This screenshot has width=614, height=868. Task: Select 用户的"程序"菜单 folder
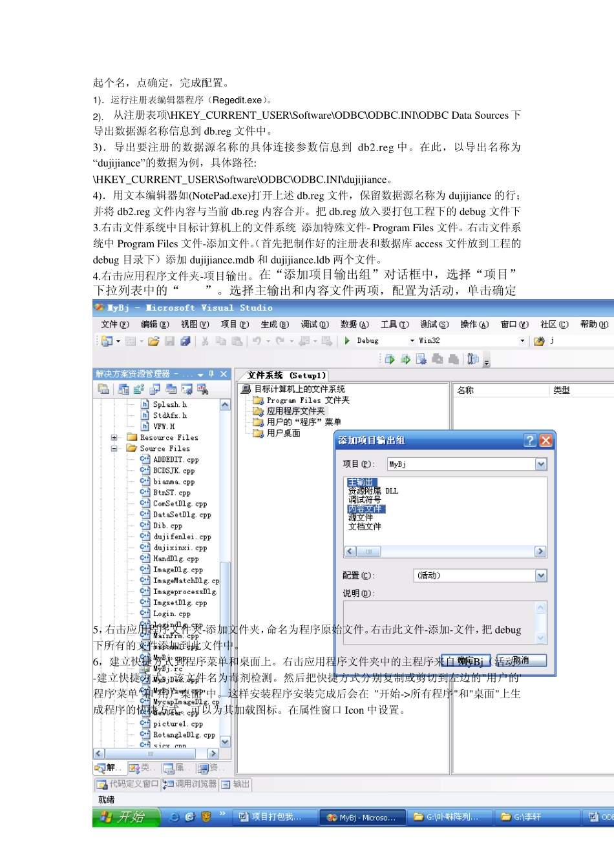[x=304, y=422]
